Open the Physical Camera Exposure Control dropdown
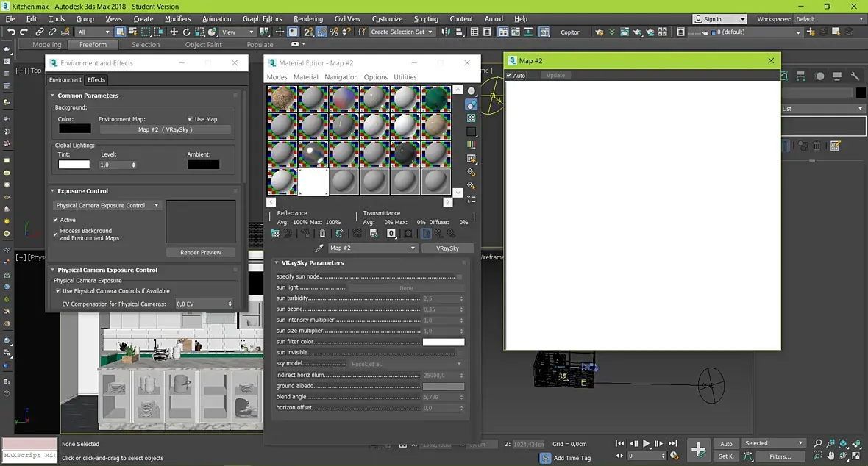This screenshot has height=466, width=868. 107,206
